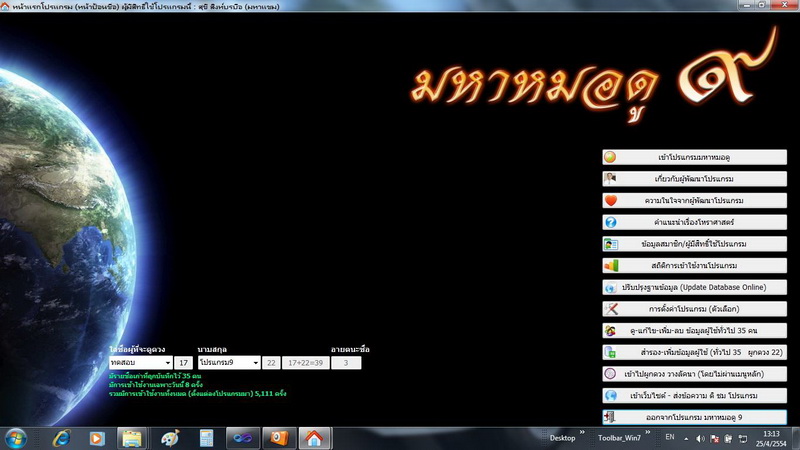Switch to the infinity-symbol taskbar app

click(243, 439)
